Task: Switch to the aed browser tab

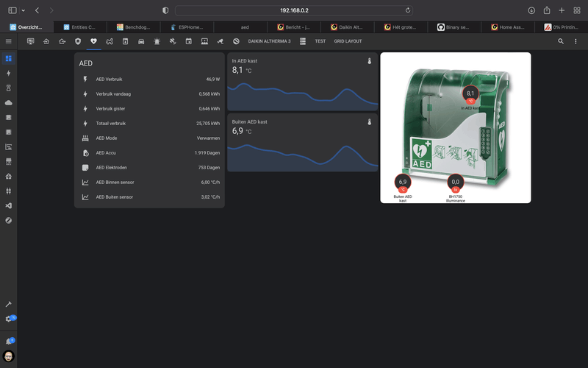Action: tap(240, 27)
